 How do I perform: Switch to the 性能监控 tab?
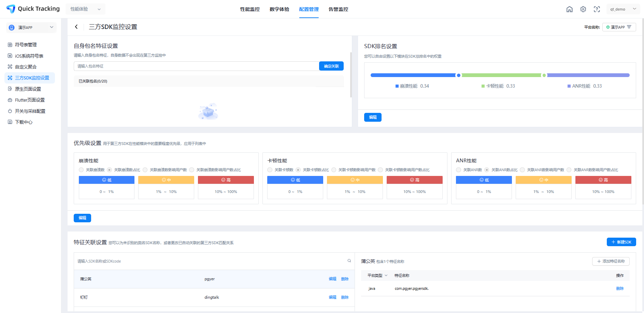click(x=250, y=9)
